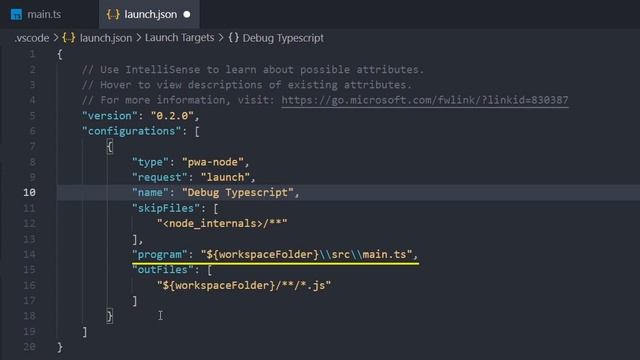
Task: Click the "program" key
Action: coord(160,255)
